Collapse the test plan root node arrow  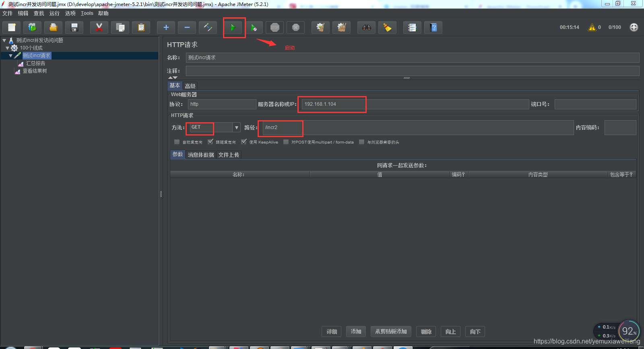point(4,40)
